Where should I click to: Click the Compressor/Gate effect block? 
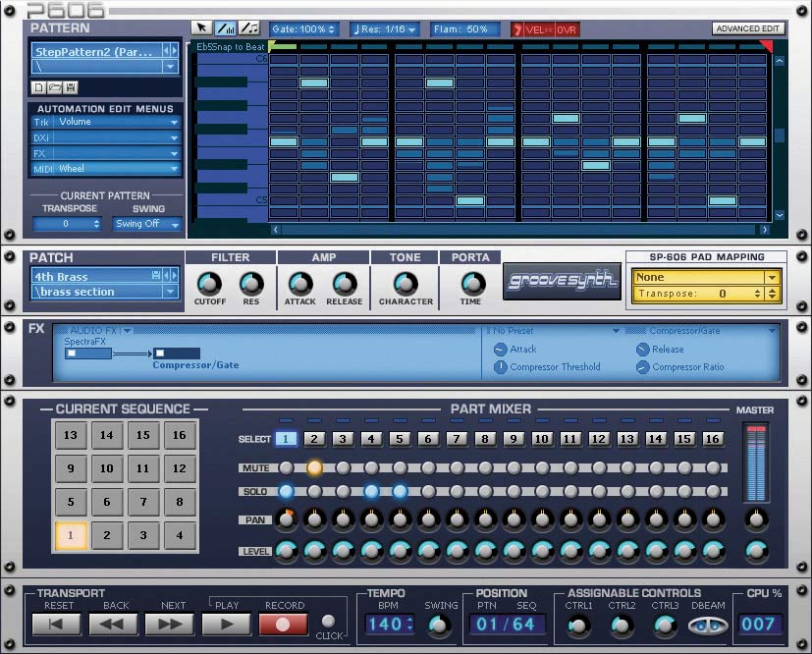pyautogui.click(x=177, y=354)
